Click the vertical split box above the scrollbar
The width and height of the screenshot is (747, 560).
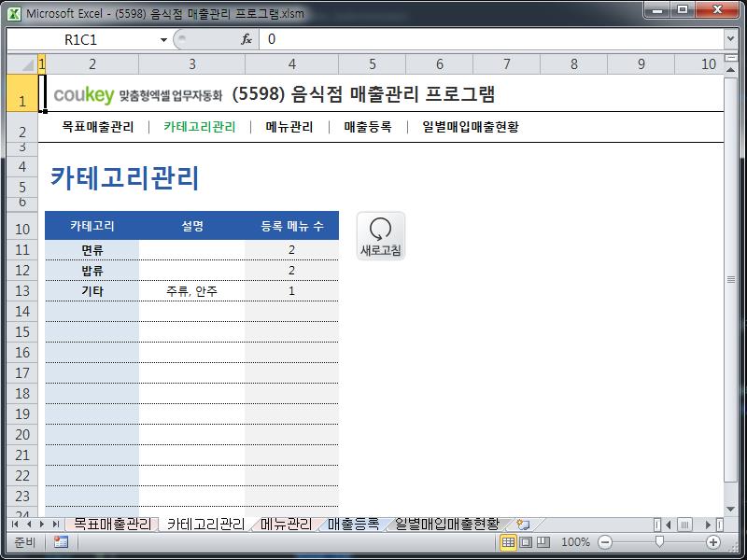pos(731,58)
